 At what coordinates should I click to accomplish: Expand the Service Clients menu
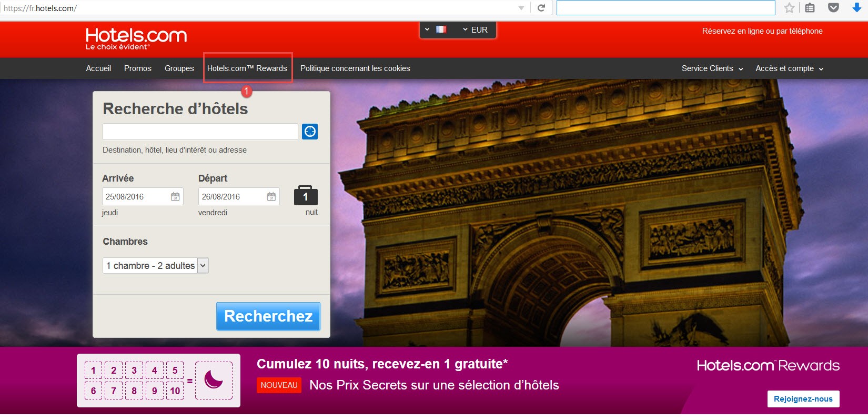[x=712, y=68]
